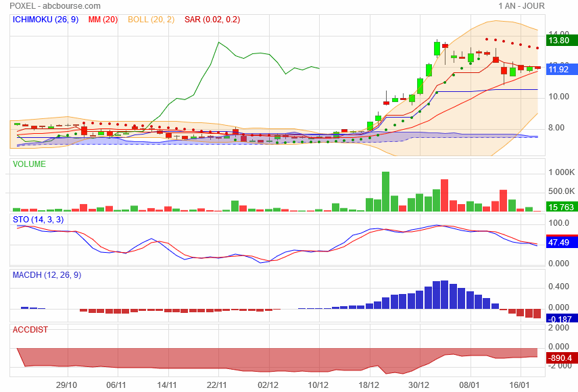Screen dimensions: 578x392
Task: Click the tallest blue MACD histogram bar
Action: click(445, 295)
